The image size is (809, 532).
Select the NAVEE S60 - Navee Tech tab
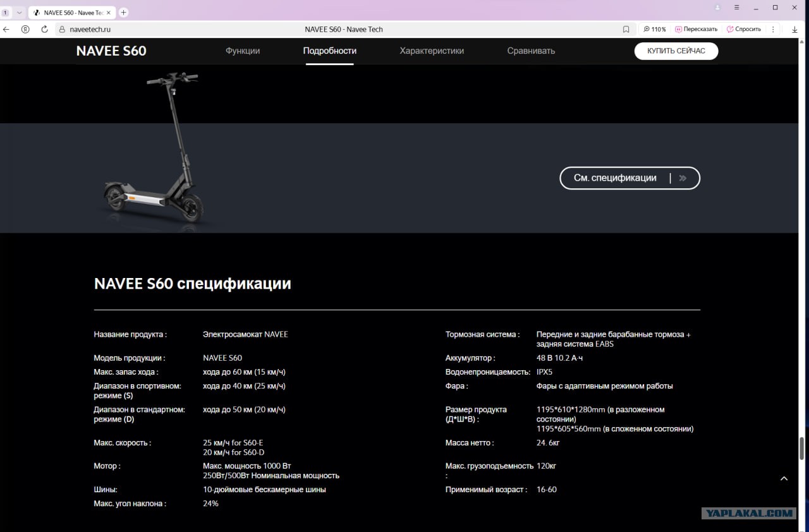(72, 13)
